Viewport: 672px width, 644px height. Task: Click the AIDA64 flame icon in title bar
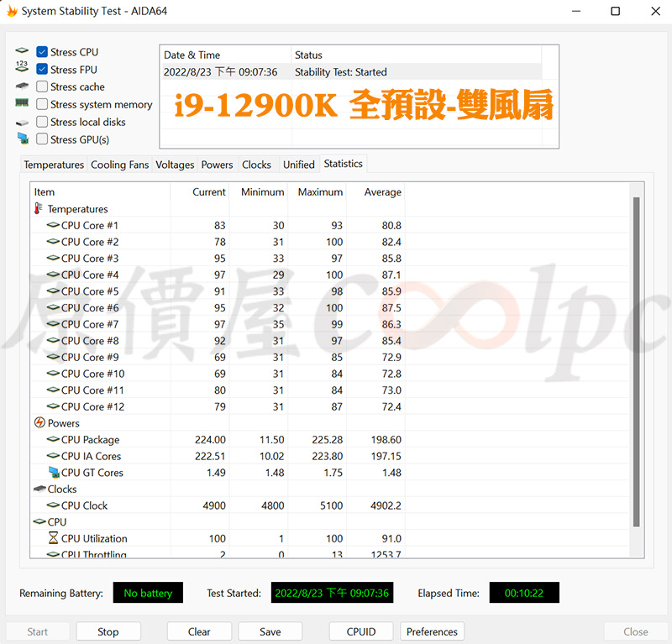[x=12, y=11]
